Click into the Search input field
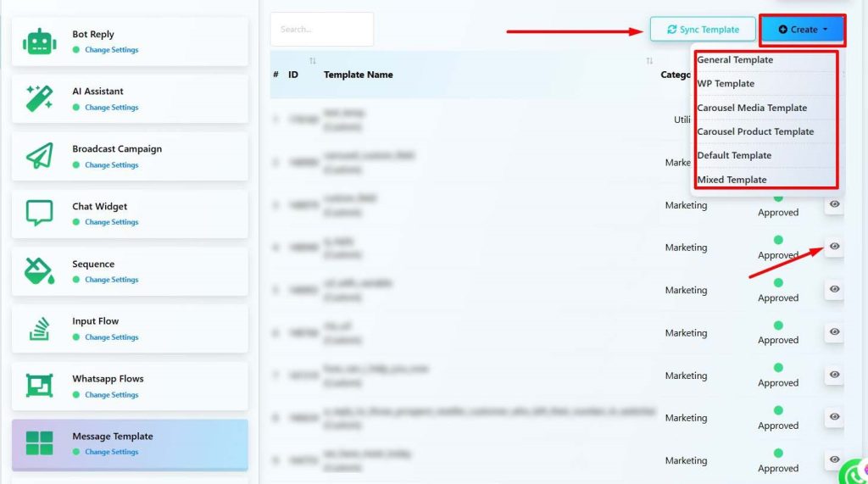The image size is (868, 484). click(x=321, y=30)
